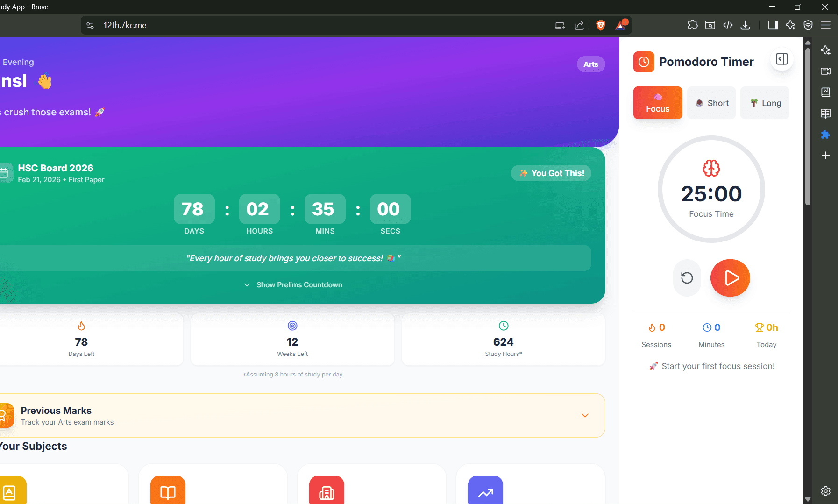This screenshot has height=504, width=838.
Task: Open browser Downloads
Action: point(746,25)
